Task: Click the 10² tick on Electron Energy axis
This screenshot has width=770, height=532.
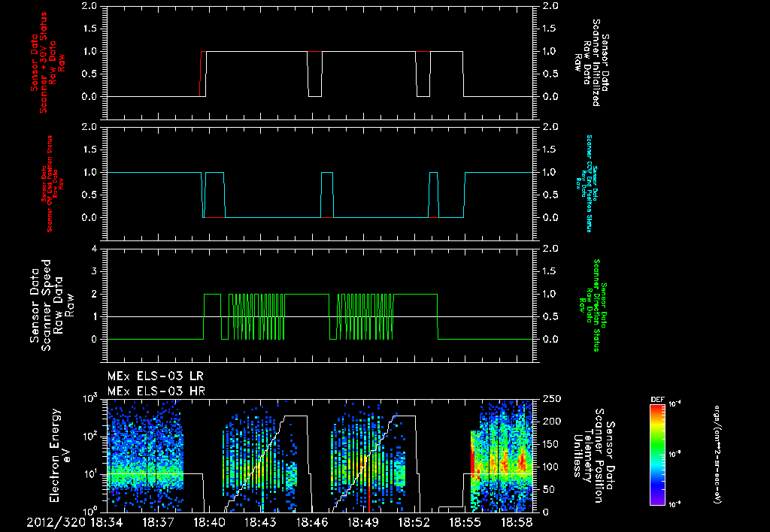Action: tap(89, 435)
